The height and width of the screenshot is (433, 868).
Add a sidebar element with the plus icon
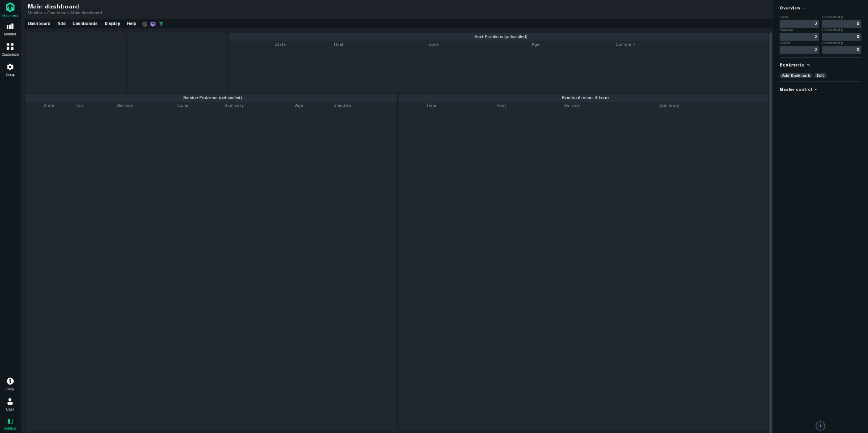click(x=820, y=426)
